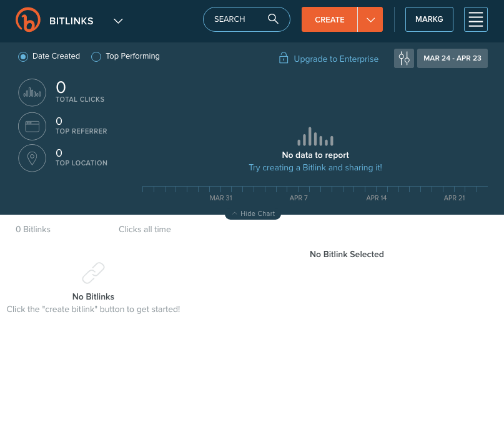
Task: Click the No Bitlinks heading
Action: point(93,296)
